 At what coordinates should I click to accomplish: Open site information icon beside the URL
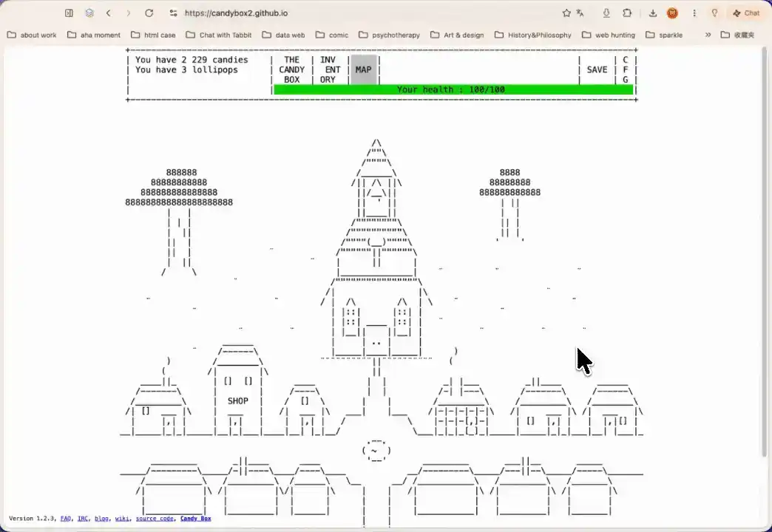point(173,13)
